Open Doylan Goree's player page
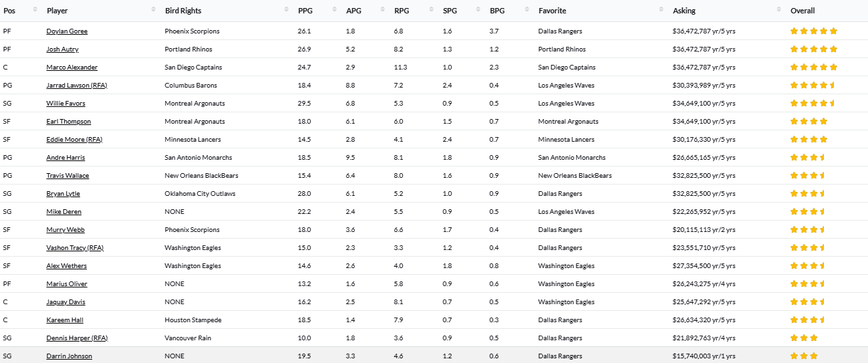Image resolution: width=868 pixels, height=363 pixels. point(67,31)
